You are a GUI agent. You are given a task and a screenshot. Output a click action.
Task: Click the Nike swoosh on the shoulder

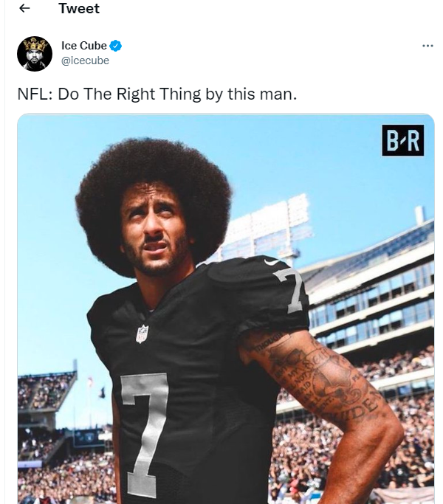point(272,262)
